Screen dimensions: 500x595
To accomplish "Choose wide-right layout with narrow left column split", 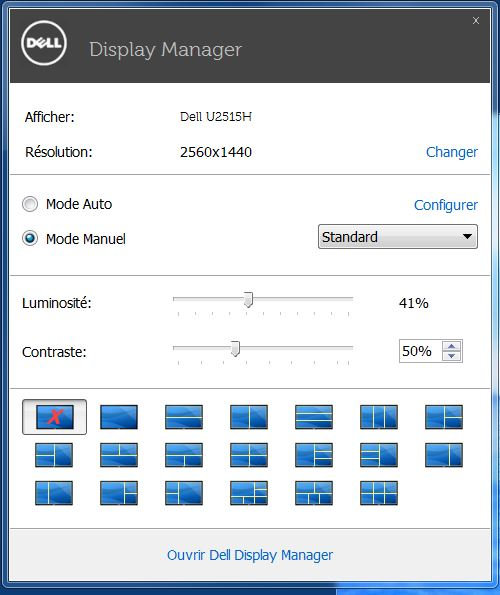I will click(184, 493).
